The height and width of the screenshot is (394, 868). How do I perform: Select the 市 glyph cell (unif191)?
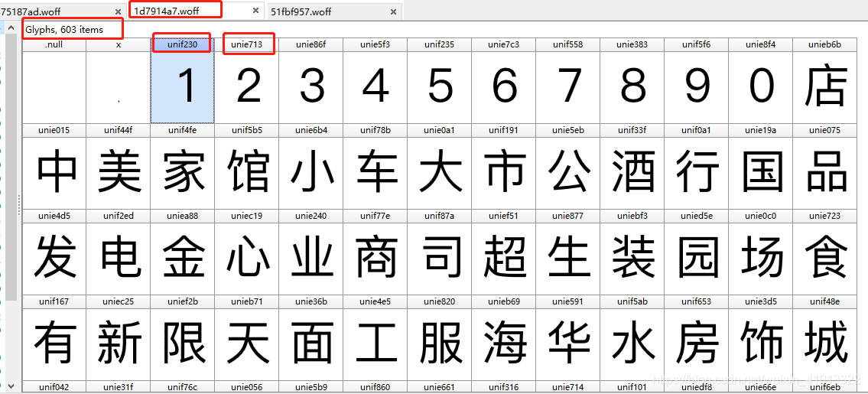click(x=503, y=166)
